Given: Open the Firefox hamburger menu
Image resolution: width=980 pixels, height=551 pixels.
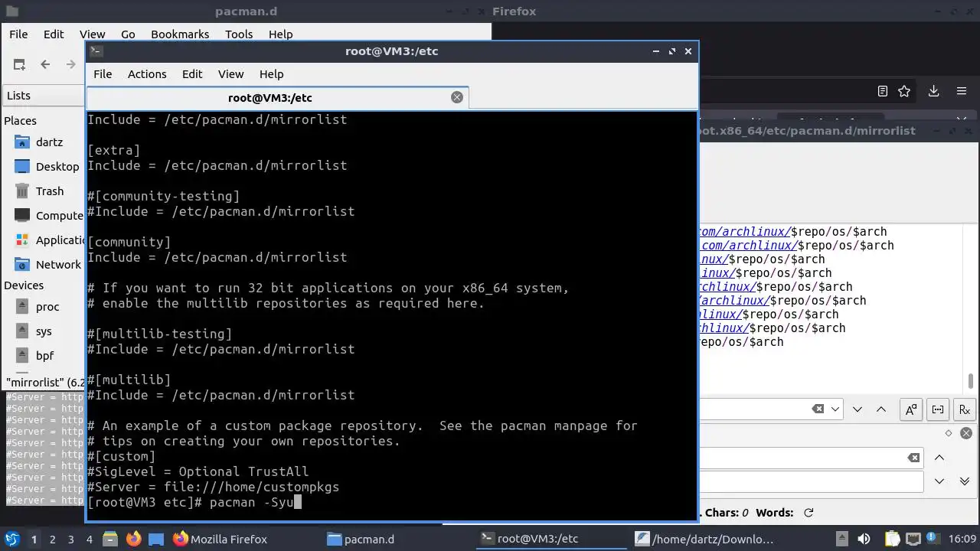Looking at the screenshot, I should coord(962,91).
